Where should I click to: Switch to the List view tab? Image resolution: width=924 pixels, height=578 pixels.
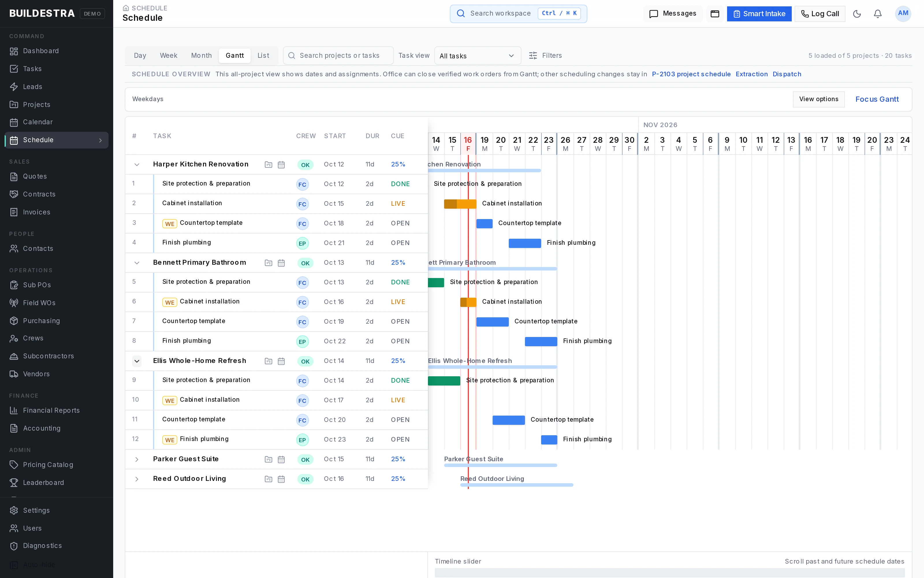[x=263, y=56]
